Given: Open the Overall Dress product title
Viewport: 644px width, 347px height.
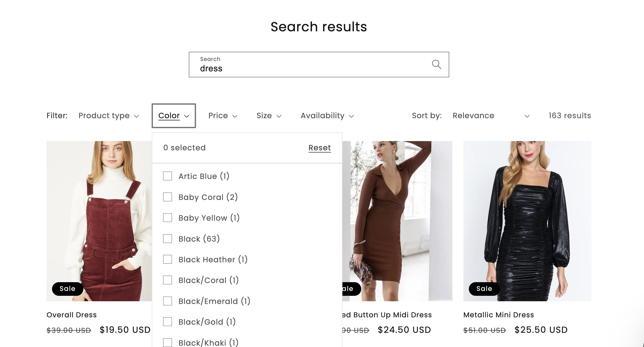Looking at the screenshot, I should point(71,315).
